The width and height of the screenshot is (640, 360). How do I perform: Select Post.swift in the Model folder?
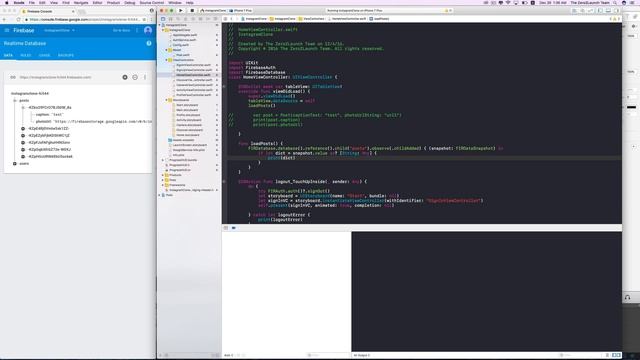tap(182, 55)
